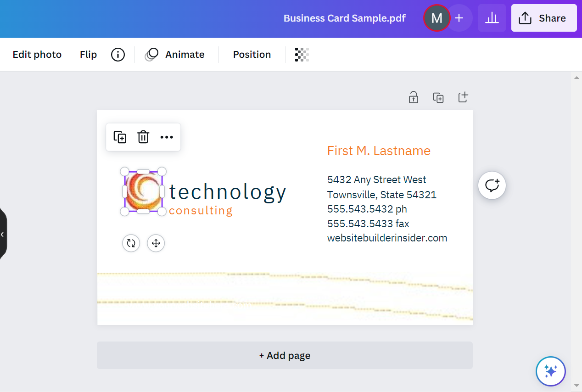
Task: Add collaborators with the plus icon
Action: point(459,18)
